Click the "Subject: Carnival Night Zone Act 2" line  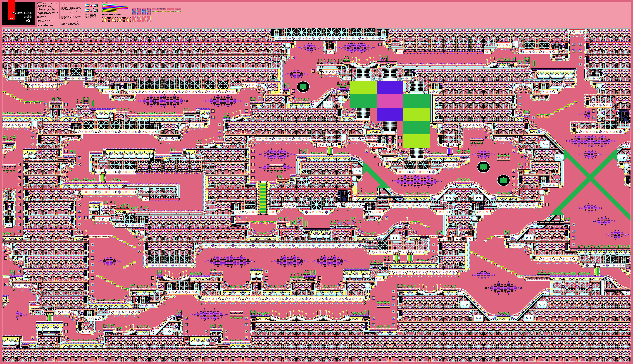(x=47, y=4)
